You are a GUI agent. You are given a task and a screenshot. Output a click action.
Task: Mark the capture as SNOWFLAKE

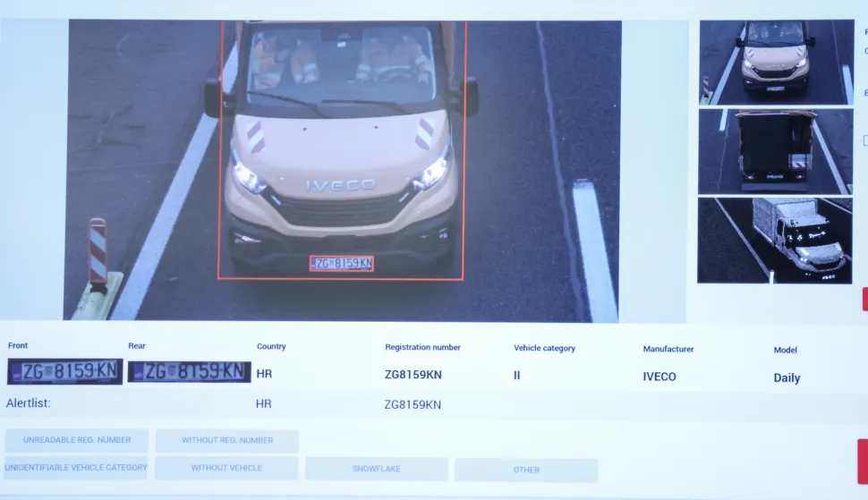pyautogui.click(x=376, y=469)
